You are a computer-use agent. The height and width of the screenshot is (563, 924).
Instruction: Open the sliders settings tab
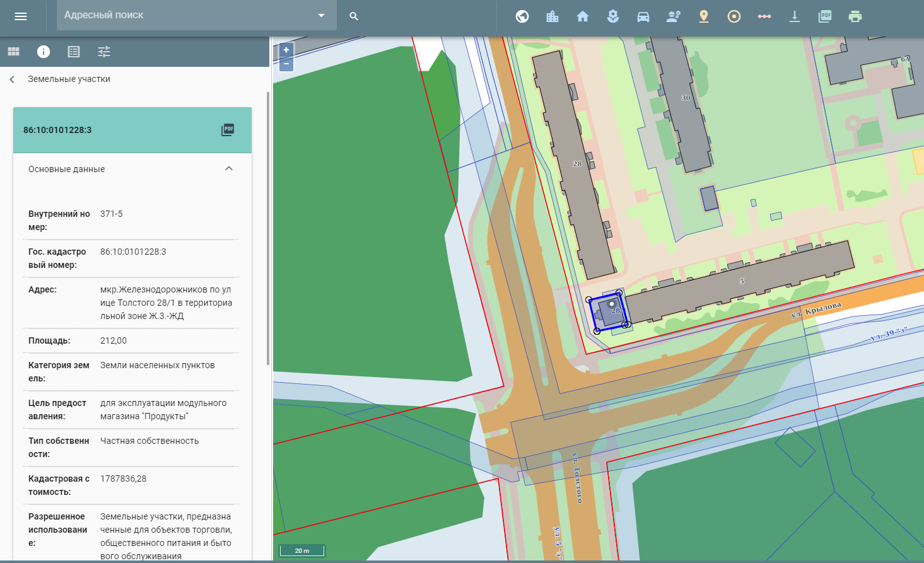pos(104,52)
